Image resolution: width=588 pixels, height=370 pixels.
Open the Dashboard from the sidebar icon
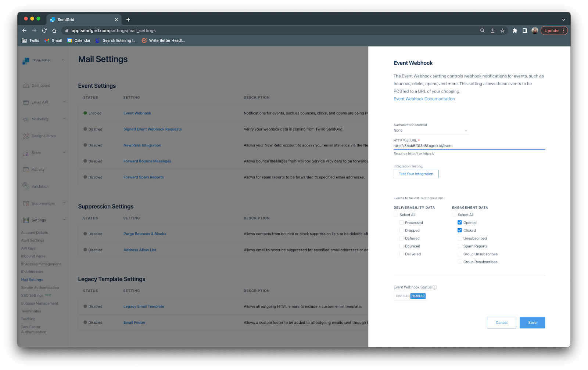(x=26, y=85)
